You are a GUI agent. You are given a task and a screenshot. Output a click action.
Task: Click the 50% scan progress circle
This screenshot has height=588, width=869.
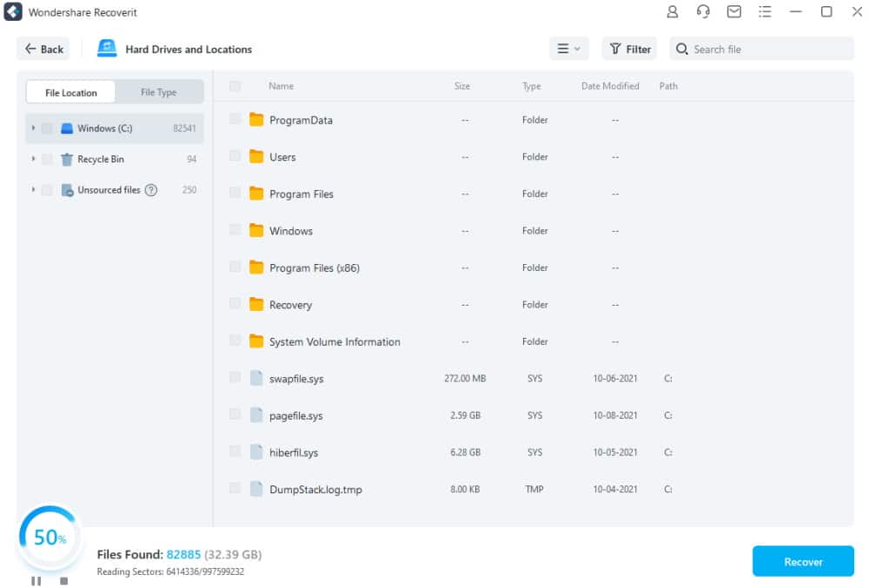(50, 538)
